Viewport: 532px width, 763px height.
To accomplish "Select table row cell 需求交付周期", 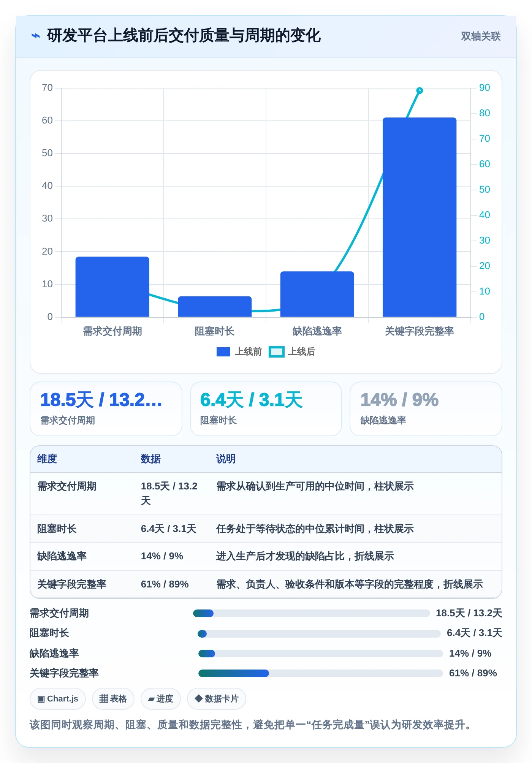I will tap(67, 486).
